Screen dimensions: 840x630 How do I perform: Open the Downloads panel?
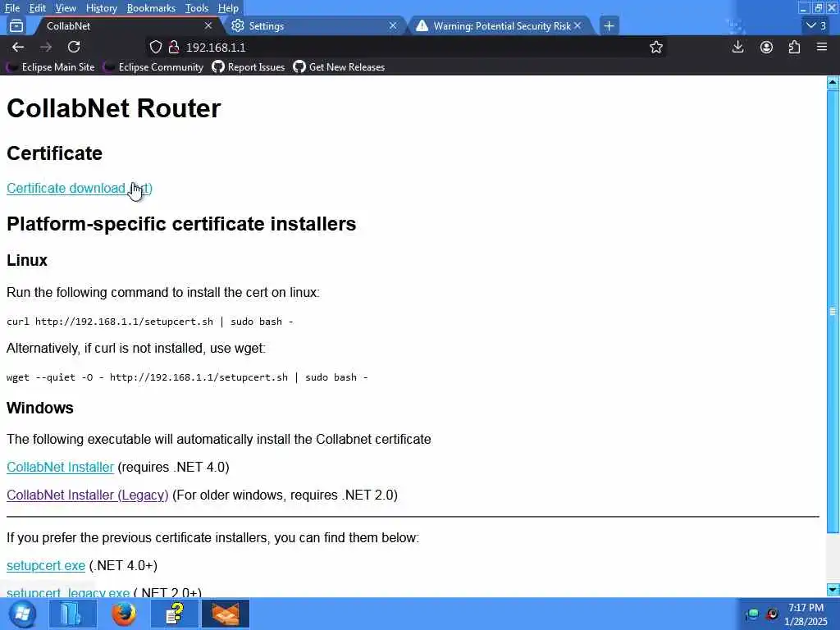[737, 47]
